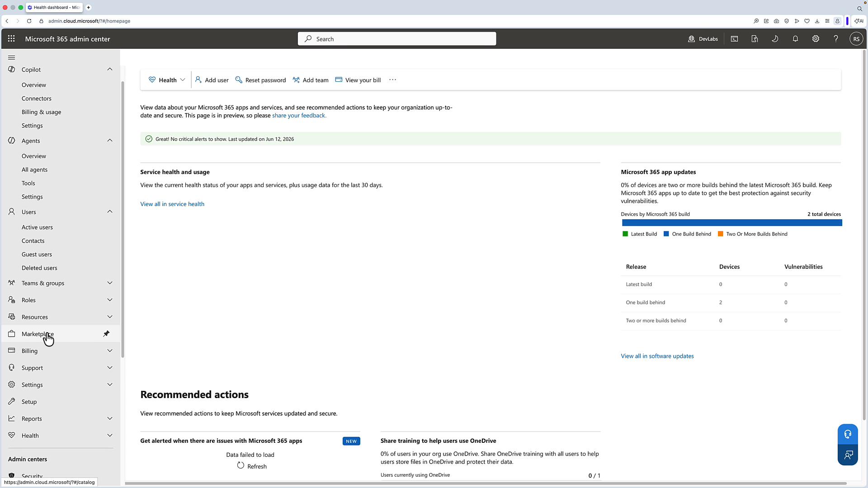Click the more actions ellipsis in toolbar

pos(392,80)
